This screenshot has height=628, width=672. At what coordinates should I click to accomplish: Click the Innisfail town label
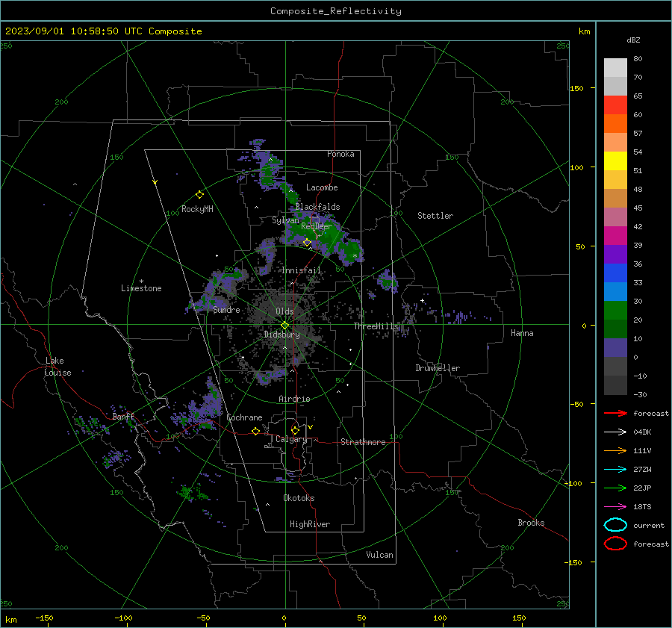click(x=302, y=270)
